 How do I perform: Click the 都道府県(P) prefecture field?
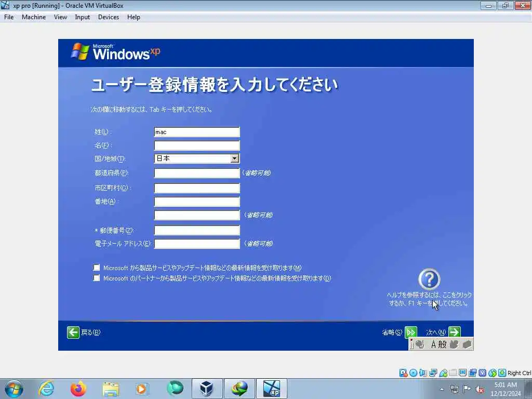pyautogui.click(x=197, y=173)
